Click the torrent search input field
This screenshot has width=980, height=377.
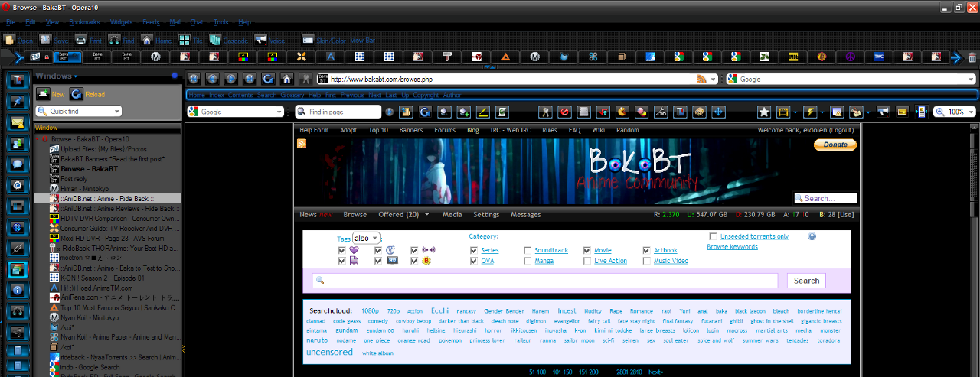(545, 281)
